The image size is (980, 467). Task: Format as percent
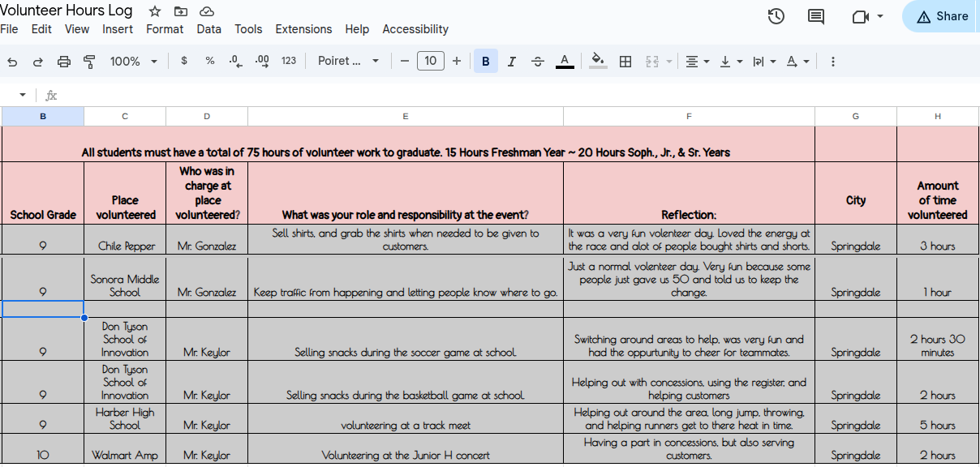[x=210, y=61]
